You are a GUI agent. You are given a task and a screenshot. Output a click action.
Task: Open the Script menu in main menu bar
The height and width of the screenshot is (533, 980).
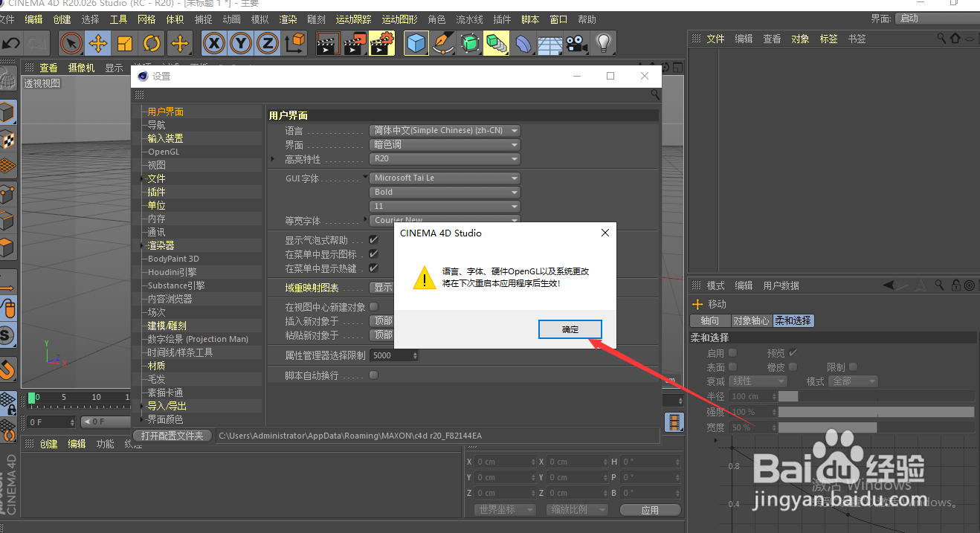(530, 19)
